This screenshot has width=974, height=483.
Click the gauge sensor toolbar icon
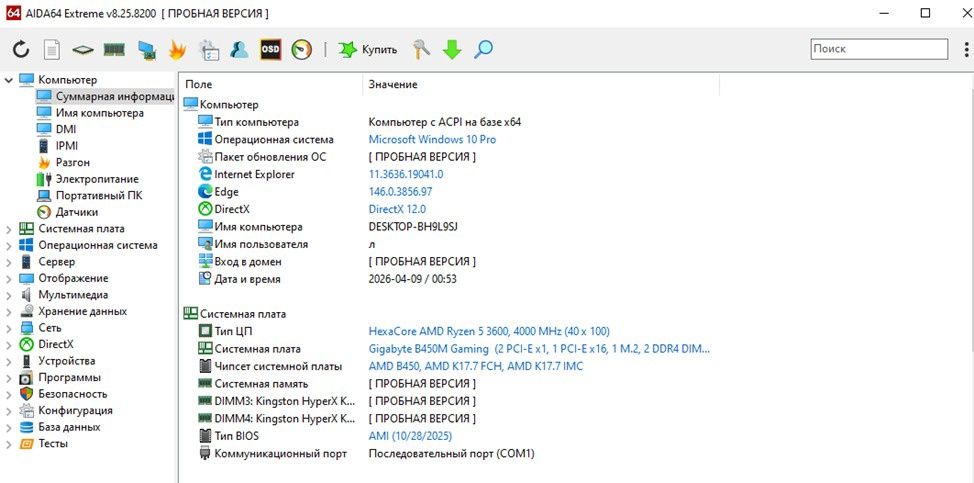[x=301, y=50]
